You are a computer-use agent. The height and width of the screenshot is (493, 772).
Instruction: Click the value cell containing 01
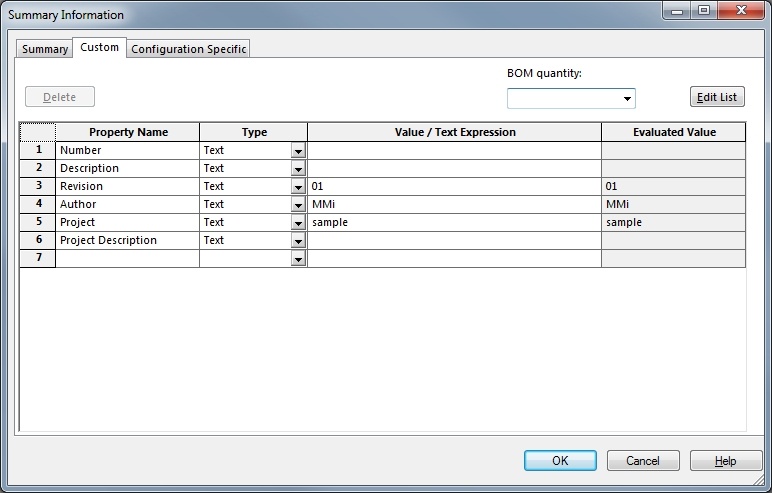[454, 186]
